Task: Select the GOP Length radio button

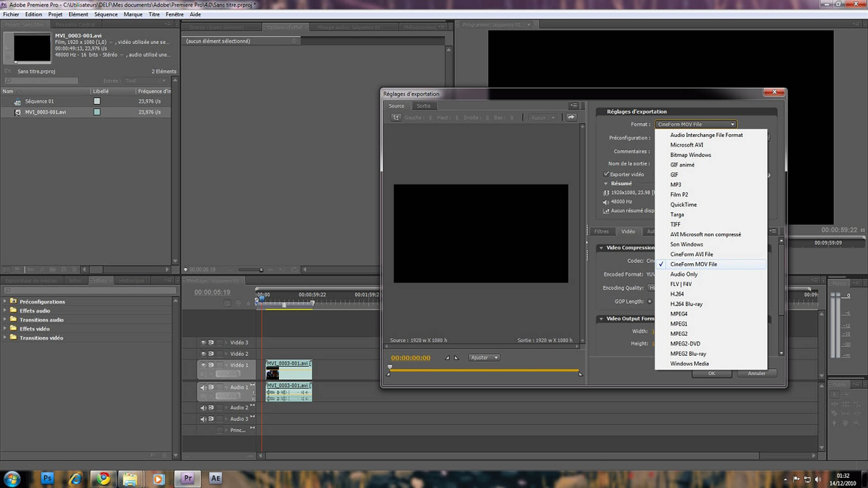Action: point(650,301)
